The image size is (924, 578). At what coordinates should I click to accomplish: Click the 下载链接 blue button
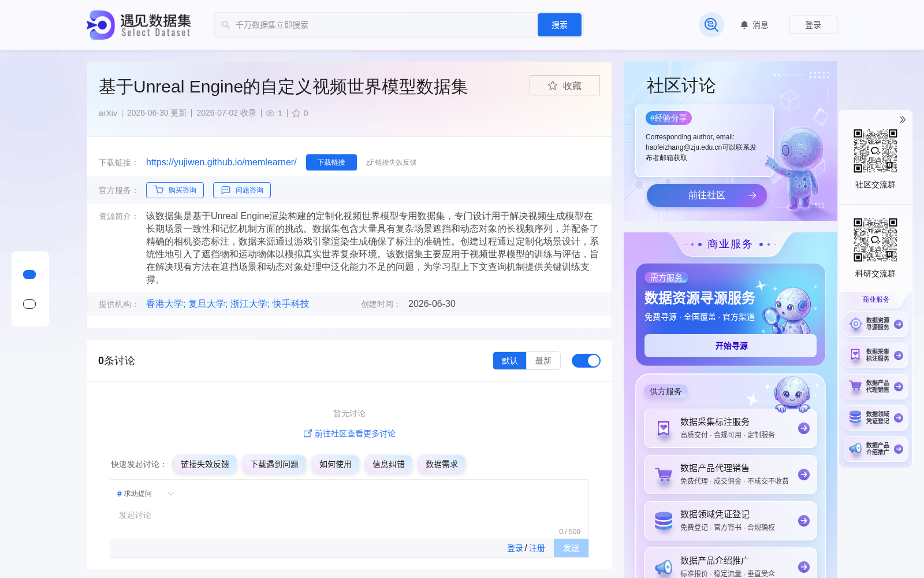click(331, 162)
